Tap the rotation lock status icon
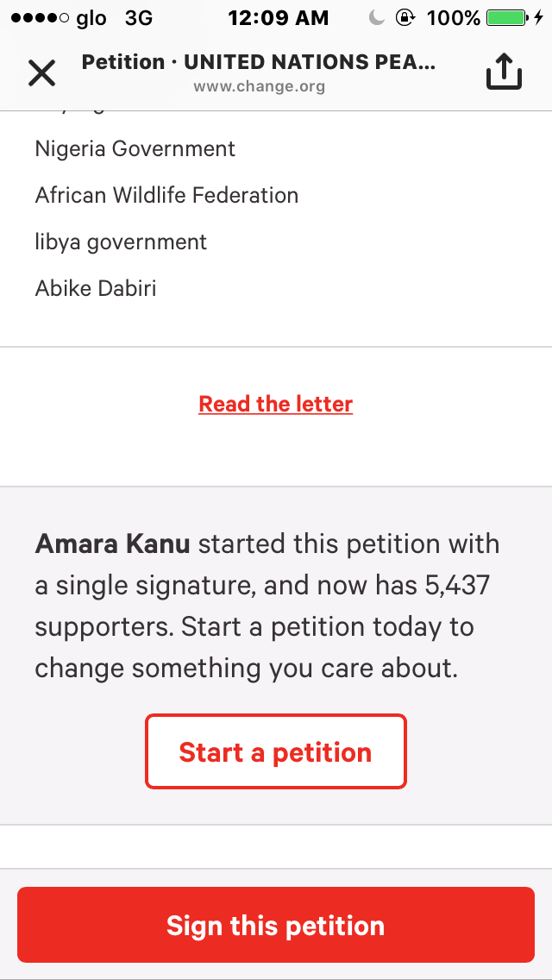 405,17
